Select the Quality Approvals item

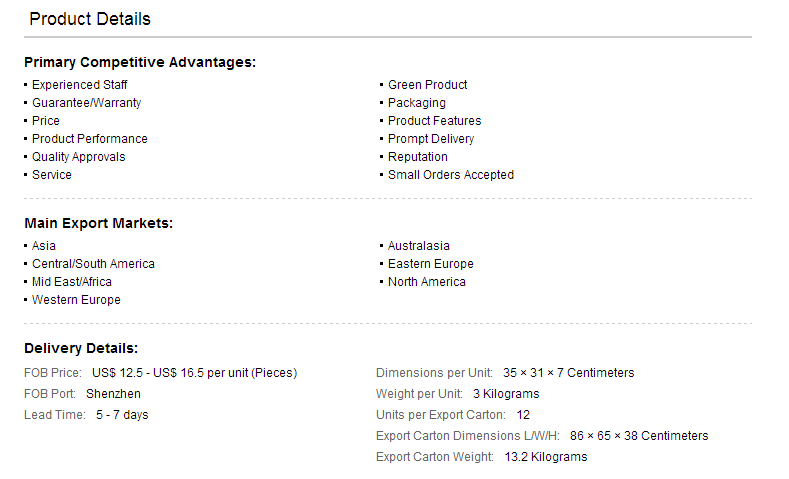click(x=79, y=157)
